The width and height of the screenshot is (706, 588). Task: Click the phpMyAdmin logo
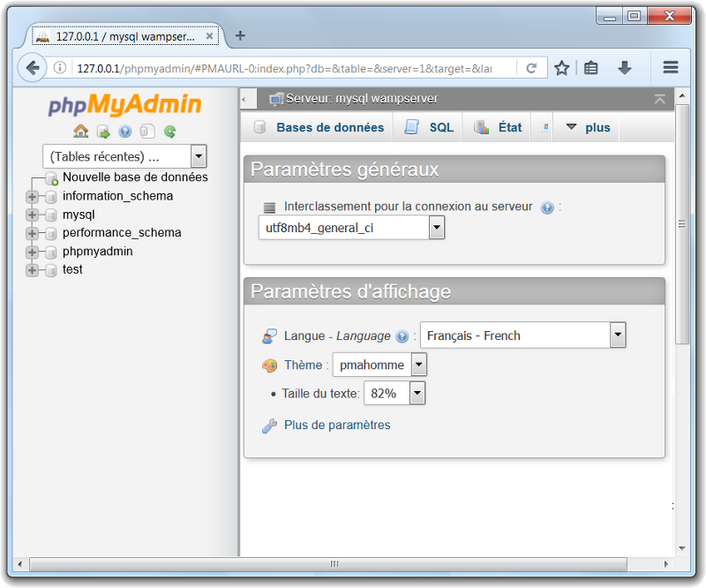click(x=124, y=104)
